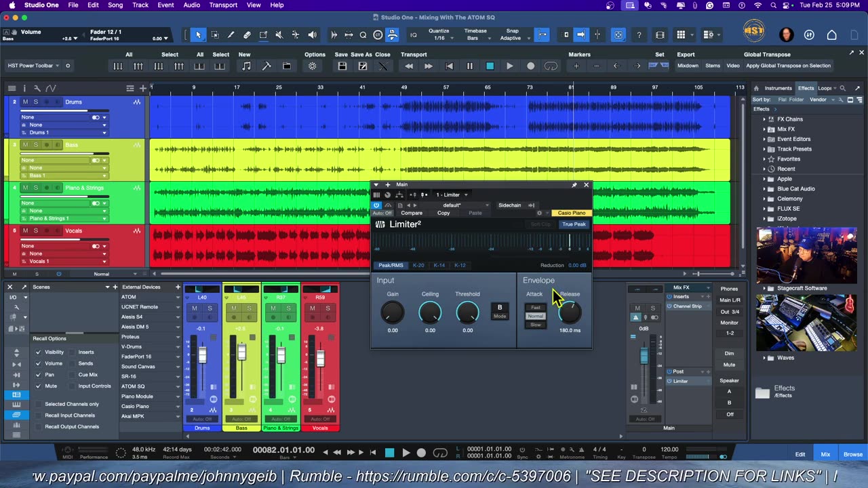
Task: Pin the Limiter plugin window
Action: coord(574,184)
